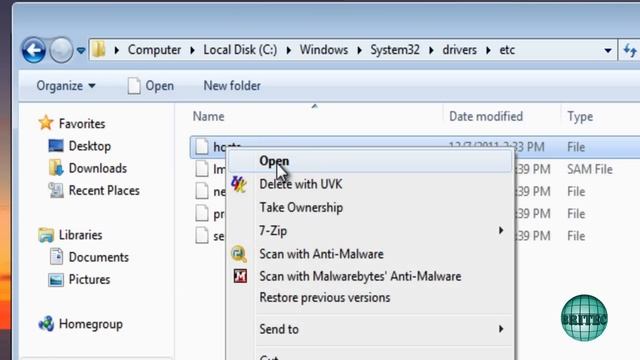Open the Organize dropdown menu

(x=66, y=86)
